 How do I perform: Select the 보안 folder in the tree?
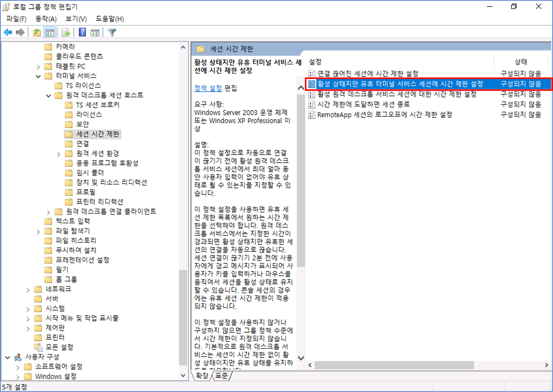[x=83, y=124]
